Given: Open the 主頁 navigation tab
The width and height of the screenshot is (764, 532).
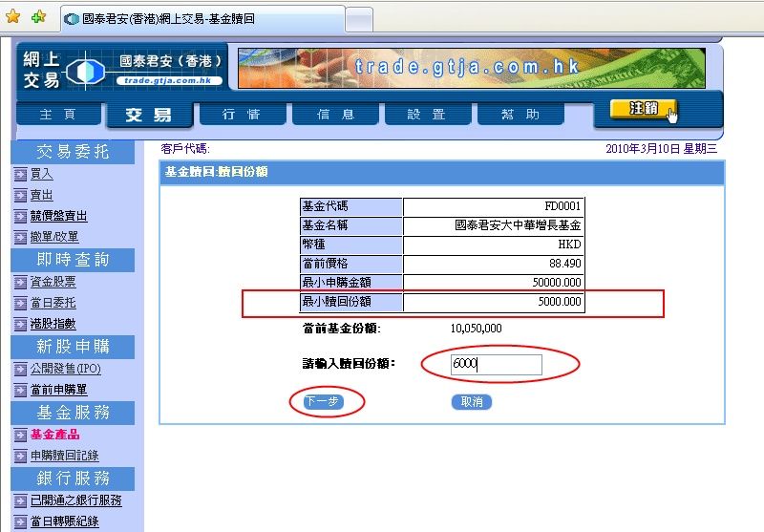Looking at the screenshot, I should tap(58, 114).
